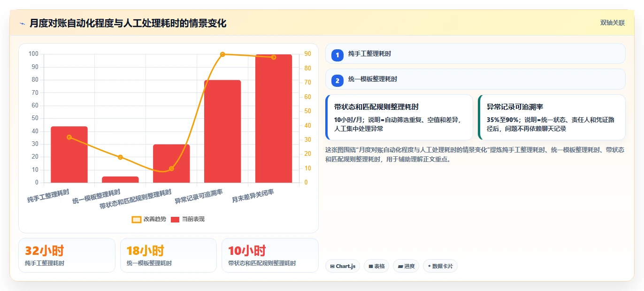Screen dimensions: 644x291
Task: Click the short red bar for 统一模板整理耗时
Action: click(120, 179)
